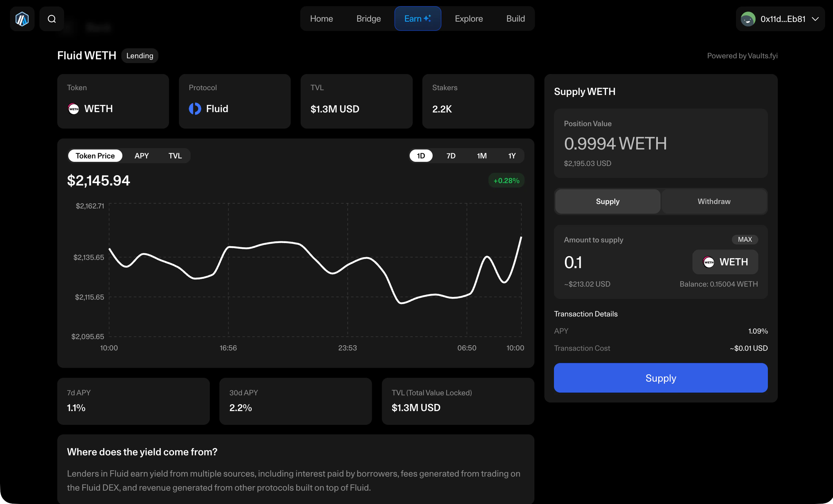Select the 1D time range
Image resolution: width=833 pixels, height=504 pixels.
pos(421,156)
